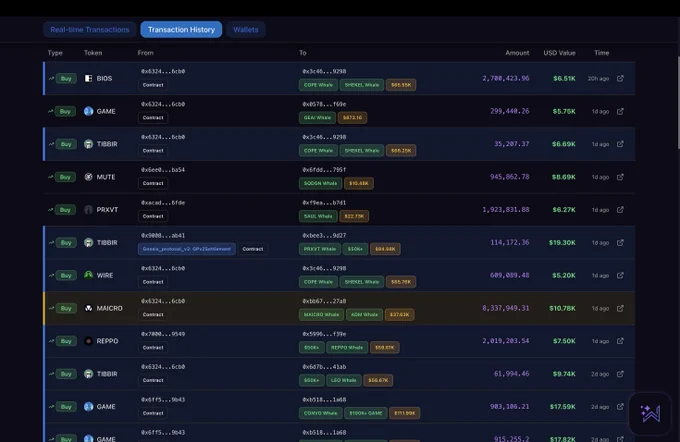Open the Wallets tab
This screenshot has width=680, height=442.
[x=245, y=29]
